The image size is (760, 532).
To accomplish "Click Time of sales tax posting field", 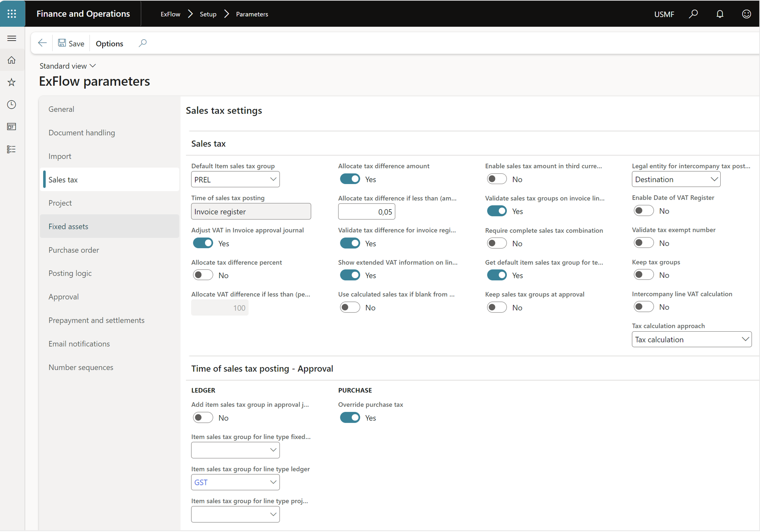I will coord(251,212).
